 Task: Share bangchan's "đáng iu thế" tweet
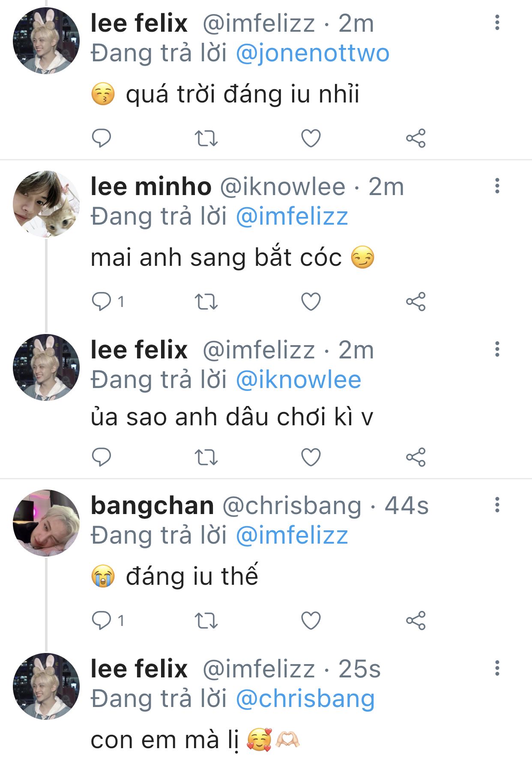(415, 620)
